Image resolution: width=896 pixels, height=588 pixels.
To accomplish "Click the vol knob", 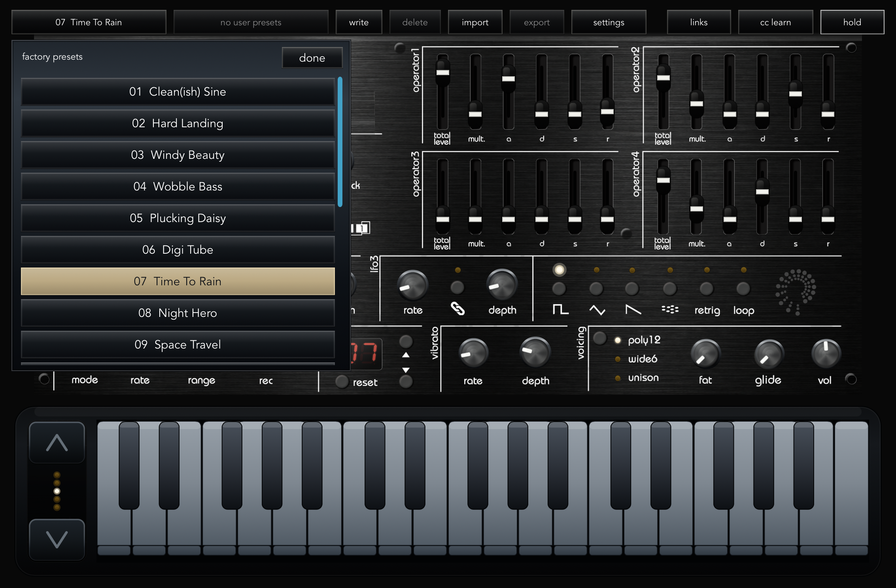I will coord(826,353).
